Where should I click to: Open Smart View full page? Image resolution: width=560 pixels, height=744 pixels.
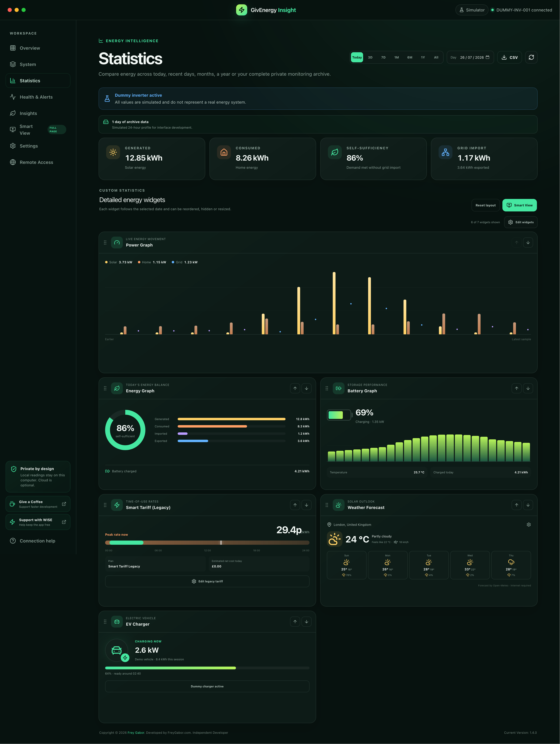[x=38, y=129]
